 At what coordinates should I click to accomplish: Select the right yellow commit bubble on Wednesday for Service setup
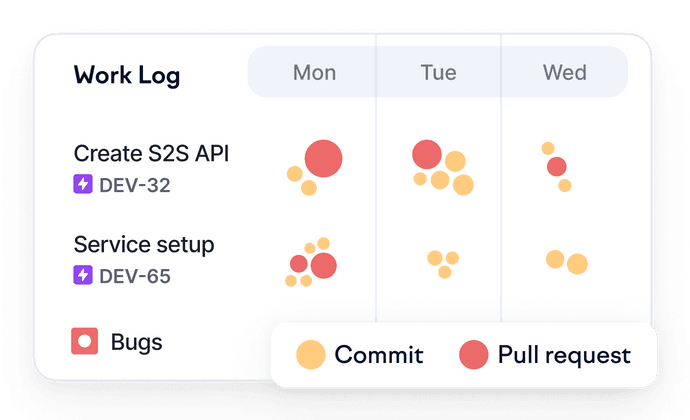click(x=577, y=264)
